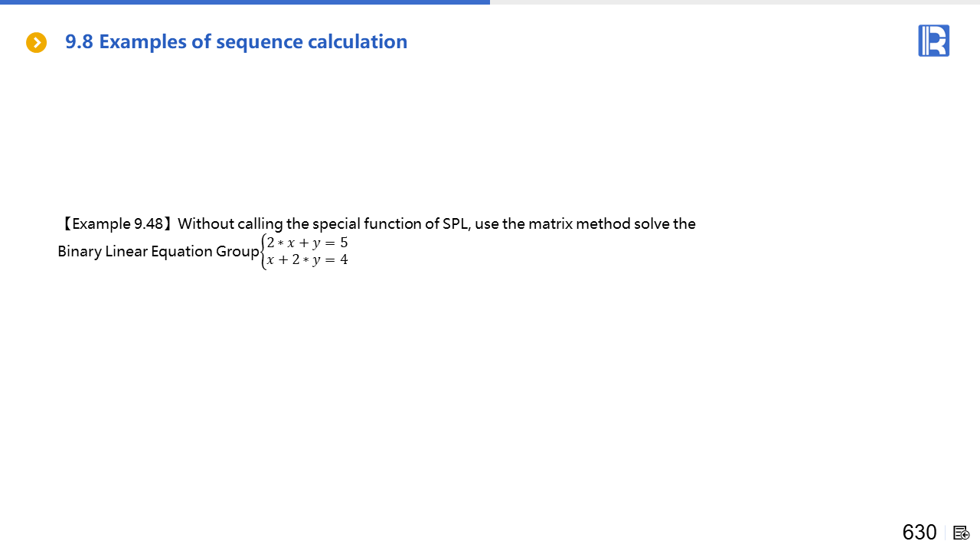Click the blue R logo icon

tap(933, 41)
